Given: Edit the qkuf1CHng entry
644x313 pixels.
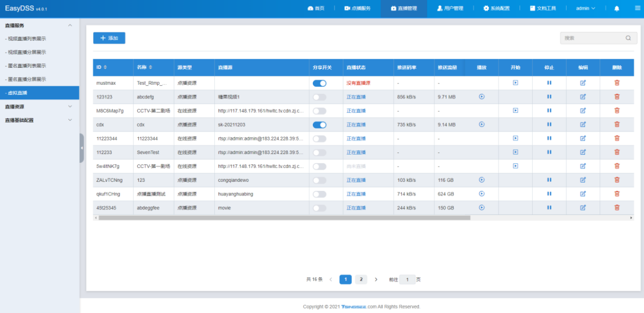Looking at the screenshot, I should click(x=583, y=194).
